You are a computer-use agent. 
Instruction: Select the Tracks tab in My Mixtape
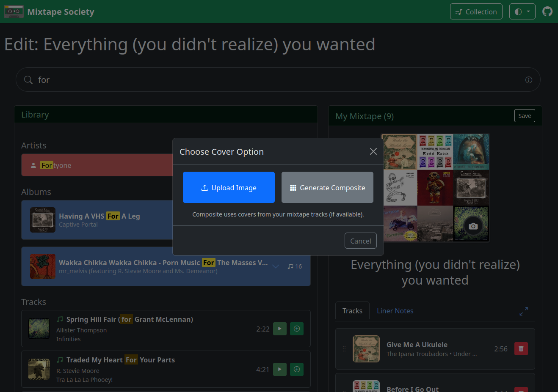352,311
